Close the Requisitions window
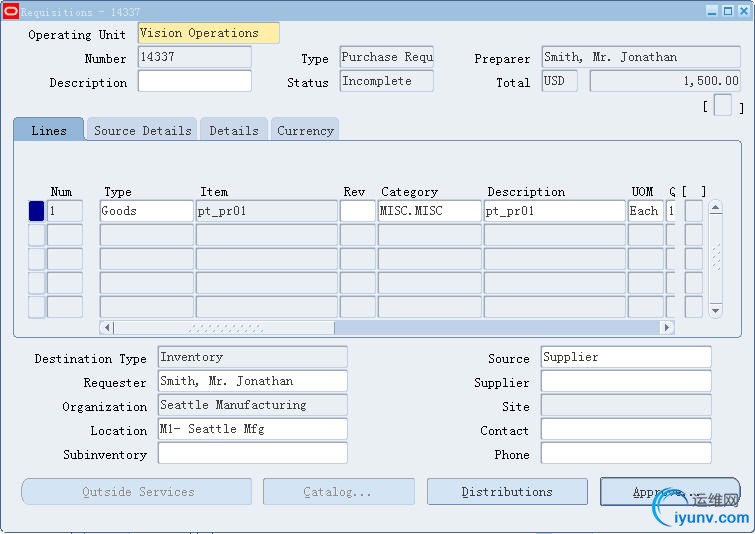Viewport: 755px width, 534px height. coord(744,11)
